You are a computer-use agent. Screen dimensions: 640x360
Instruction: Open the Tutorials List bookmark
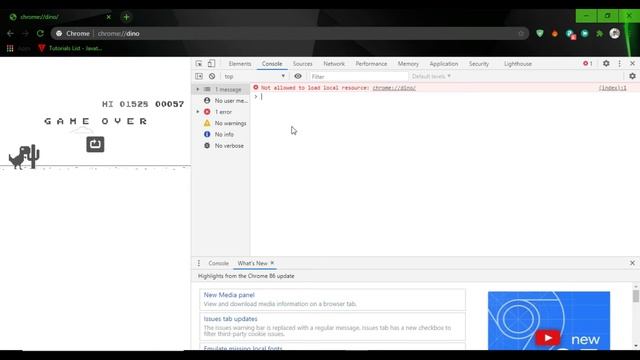point(70,48)
